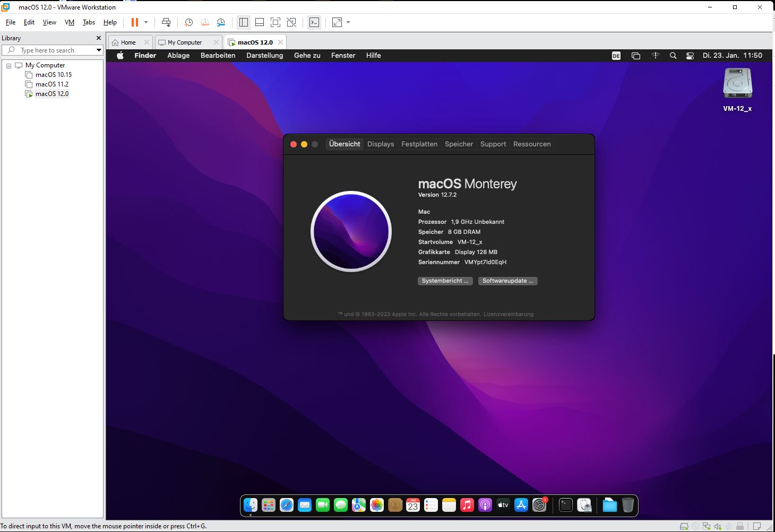
Task: Click the stretch guest display icon
Action: (x=337, y=22)
